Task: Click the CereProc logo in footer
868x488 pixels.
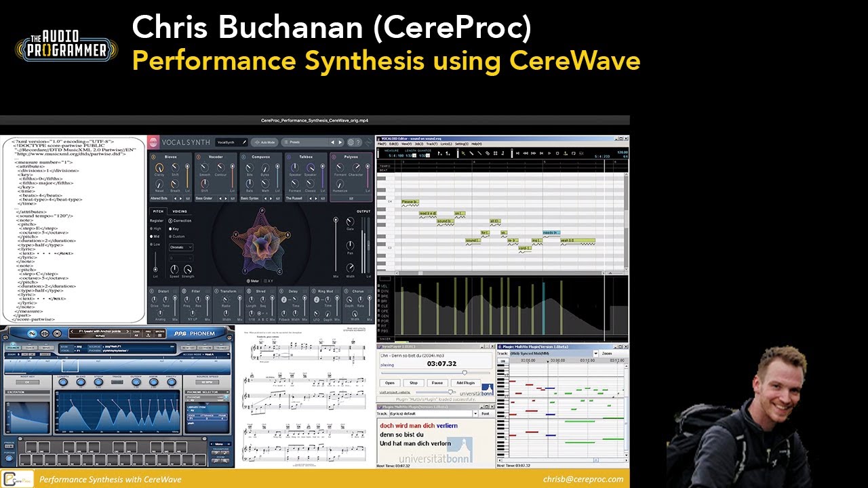Action: (18, 479)
